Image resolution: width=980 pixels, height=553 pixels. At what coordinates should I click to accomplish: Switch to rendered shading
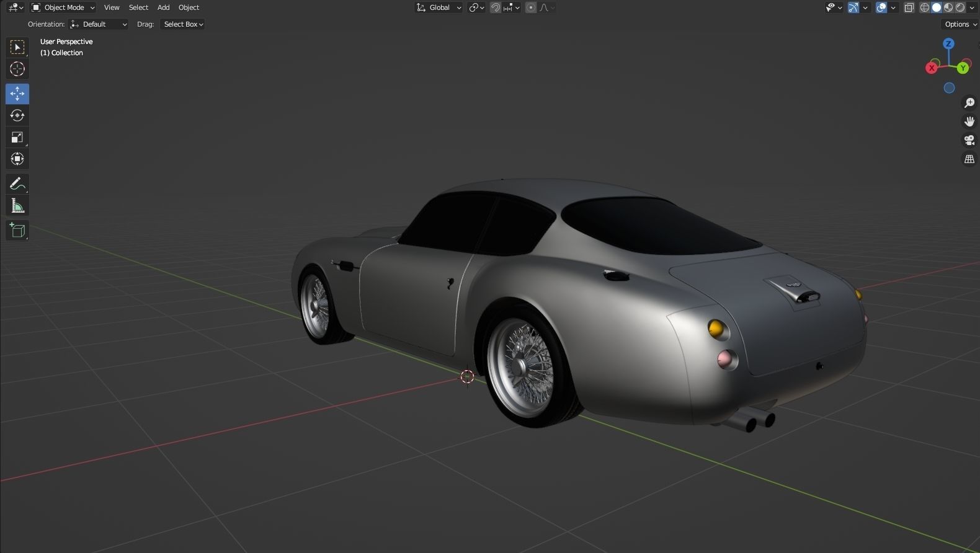(960, 7)
